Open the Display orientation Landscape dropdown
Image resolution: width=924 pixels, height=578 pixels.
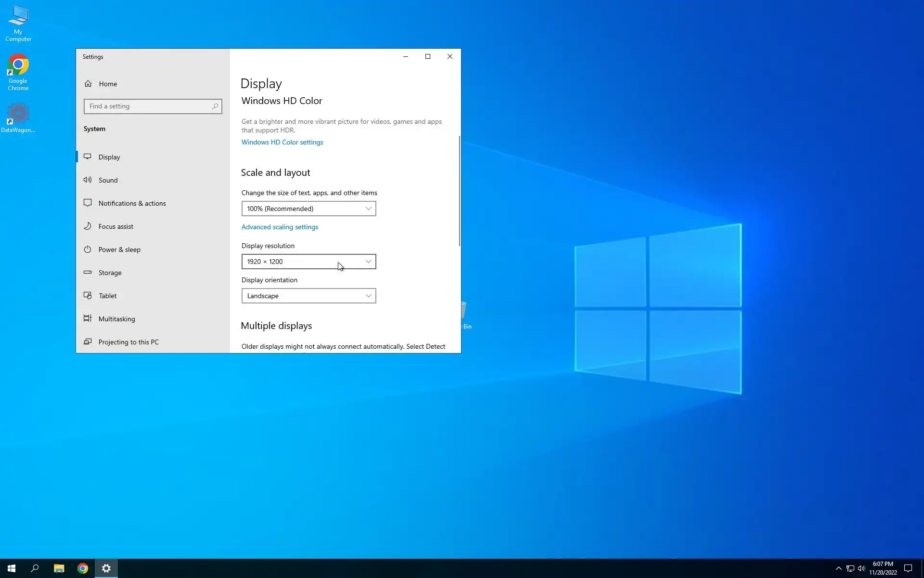(x=308, y=296)
